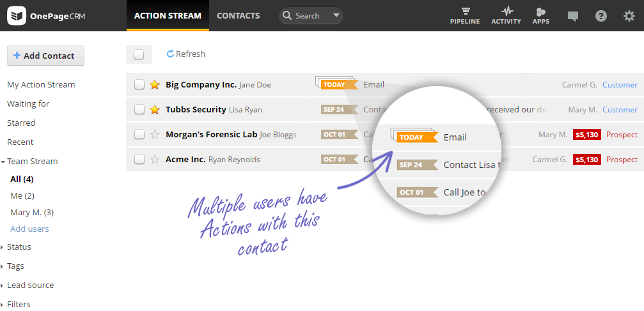Open the settings gear
This screenshot has height=311, width=644.
(629, 16)
